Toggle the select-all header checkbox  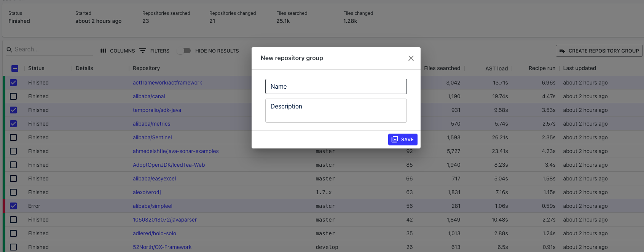pos(14,69)
